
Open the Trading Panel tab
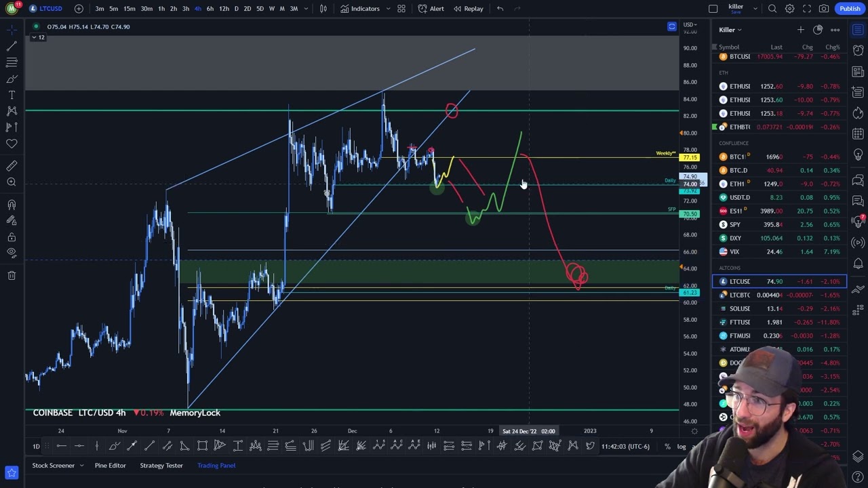click(216, 466)
